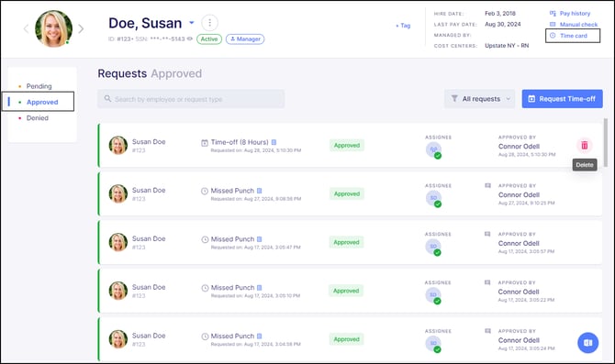This screenshot has height=364, width=615.
Task: Open the note icon beside Time-off (8 Hours)
Action: [x=274, y=142]
